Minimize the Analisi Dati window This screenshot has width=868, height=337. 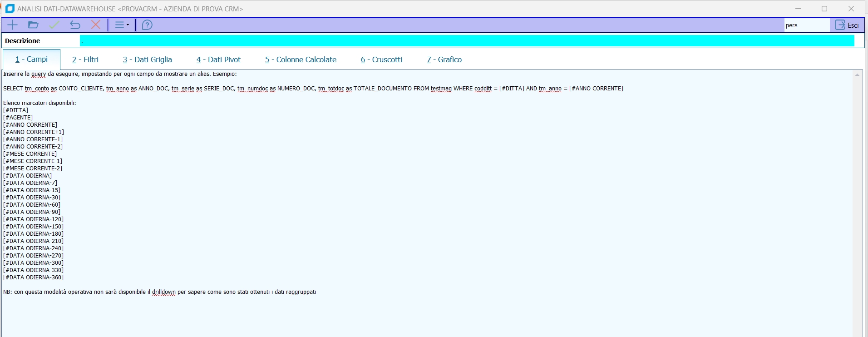click(798, 9)
